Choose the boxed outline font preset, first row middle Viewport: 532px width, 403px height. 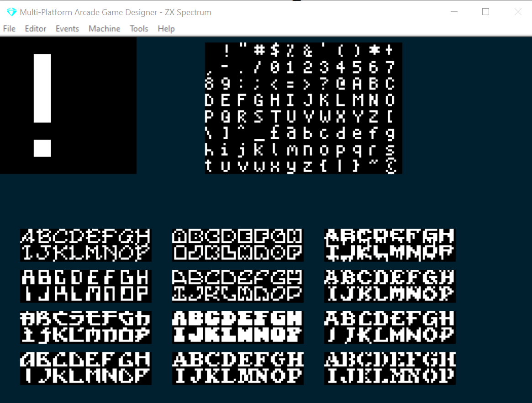237,245
